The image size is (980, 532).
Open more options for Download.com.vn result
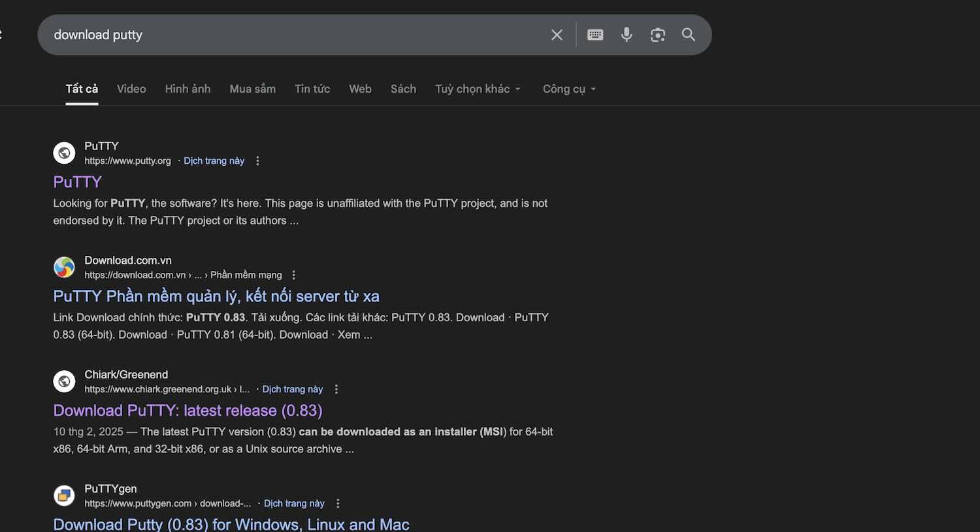pos(294,275)
